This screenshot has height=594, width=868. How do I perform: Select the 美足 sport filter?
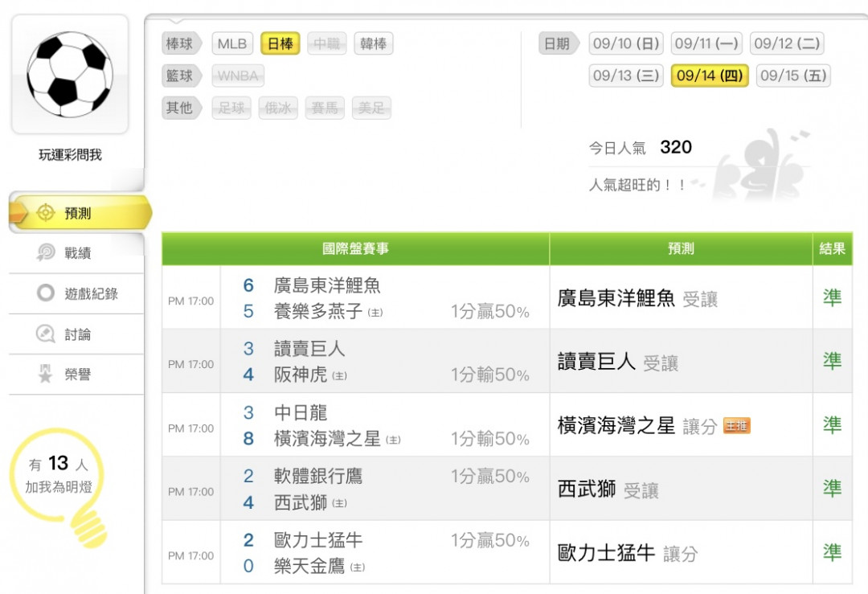[371, 108]
